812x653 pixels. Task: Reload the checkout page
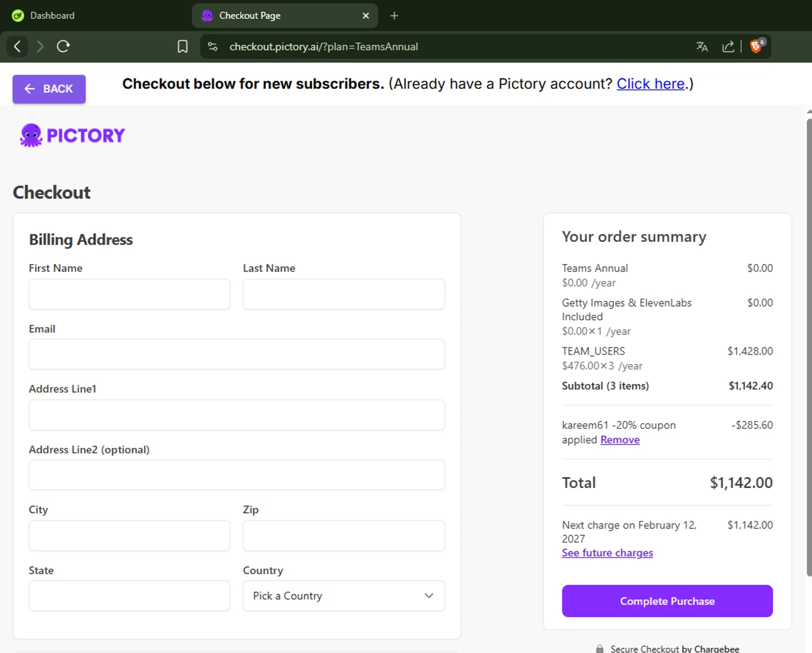[x=63, y=47]
